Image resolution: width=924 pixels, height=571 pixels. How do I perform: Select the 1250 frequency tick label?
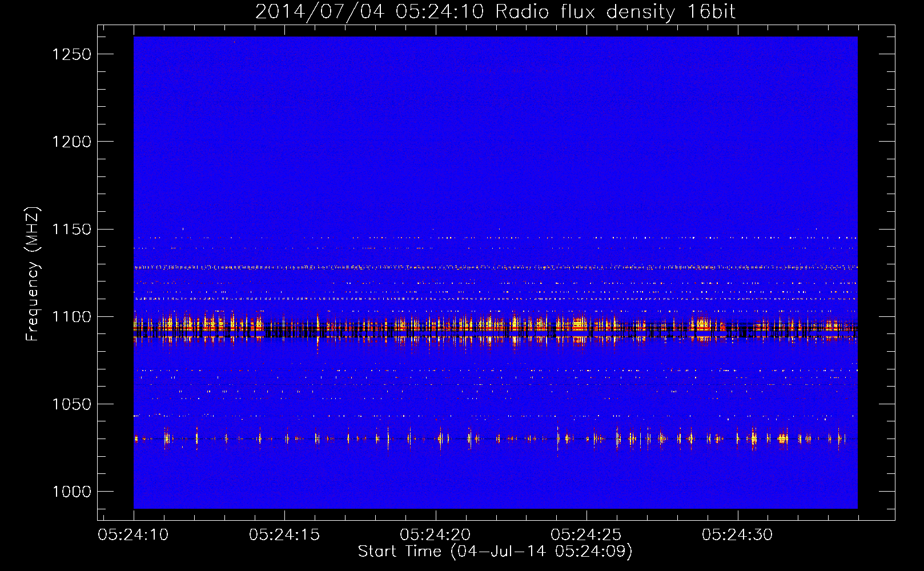tap(71, 54)
